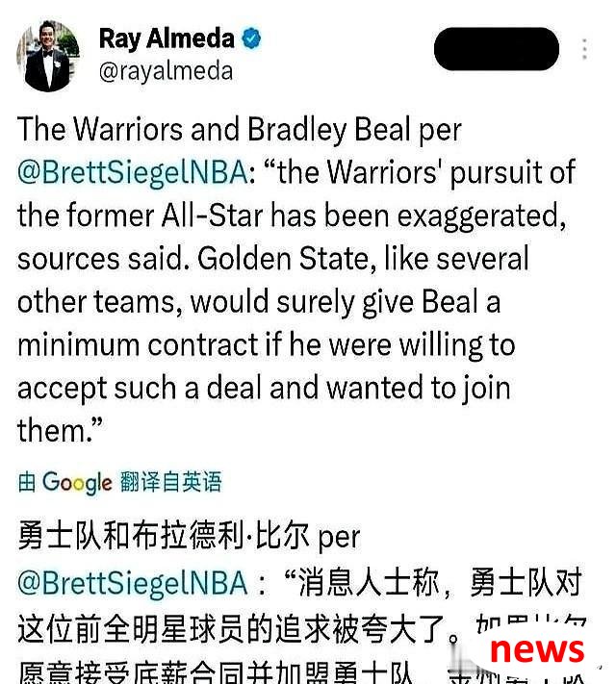Open @BrettSiegelNBA mention in the Chinese translation
Image resolution: width=616 pixels, height=684 pixels.
pyautogui.click(x=133, y=583)
